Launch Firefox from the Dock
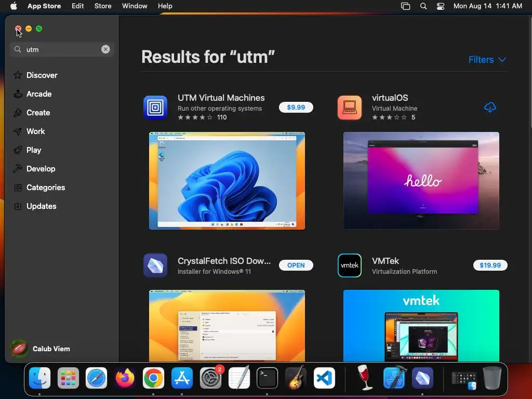 pos(125,378)
